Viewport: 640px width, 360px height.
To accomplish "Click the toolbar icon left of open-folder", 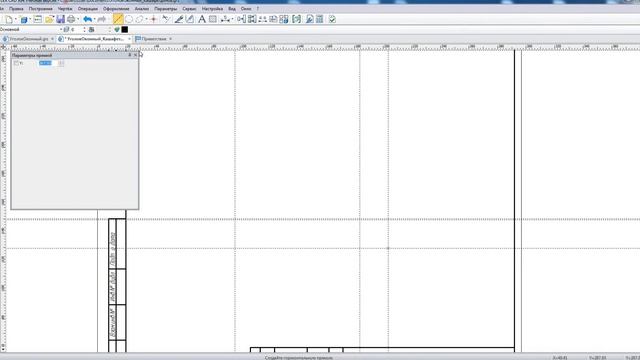I will [x=38, y=19].
